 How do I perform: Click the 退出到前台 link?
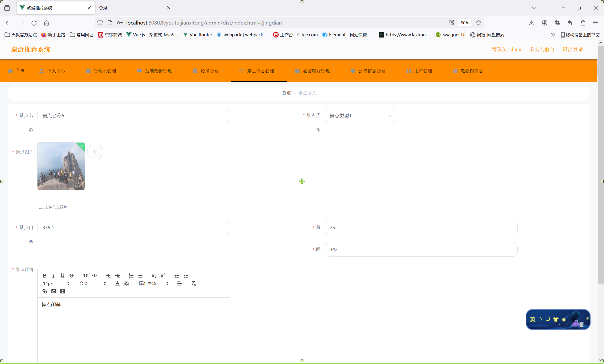[541, 49]
